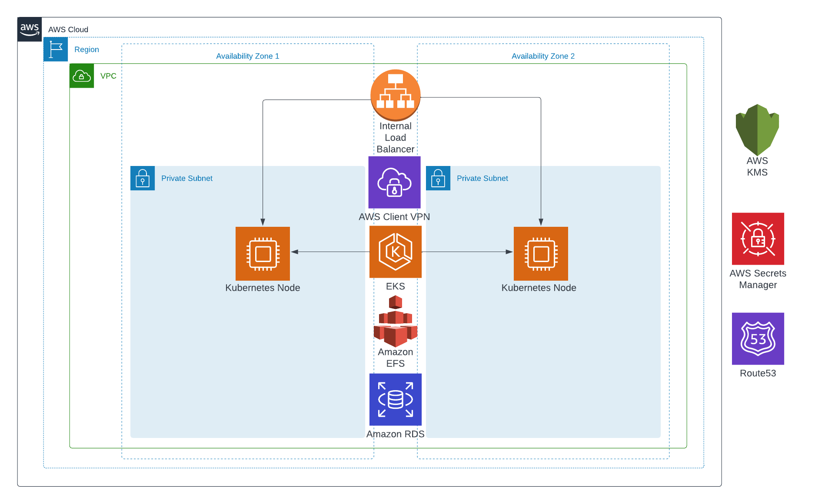The height and width of the screenshot is (504, 815).
Task: Click the 'Availability Zone 2' label
Action: pyautogui.click(x=543, y=56)
